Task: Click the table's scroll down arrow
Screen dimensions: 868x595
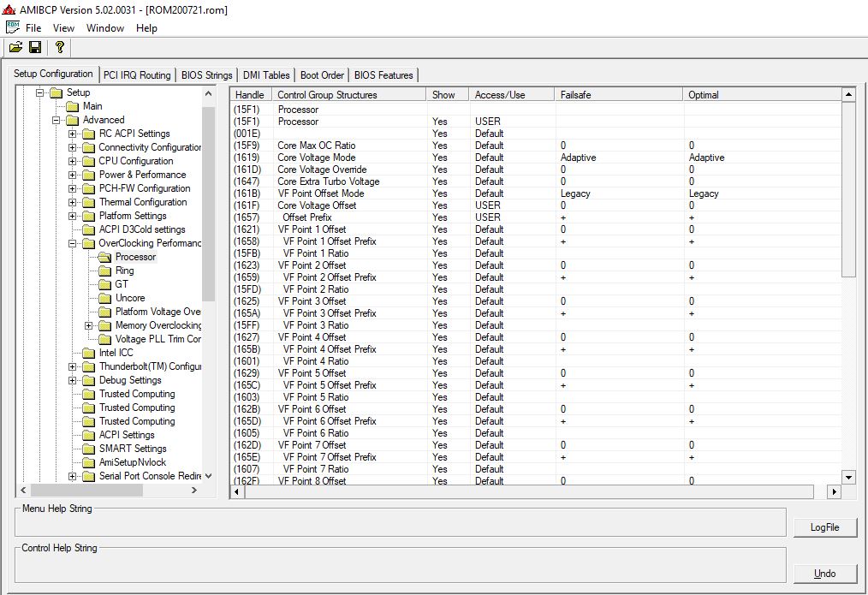Action: pos(848,477)
